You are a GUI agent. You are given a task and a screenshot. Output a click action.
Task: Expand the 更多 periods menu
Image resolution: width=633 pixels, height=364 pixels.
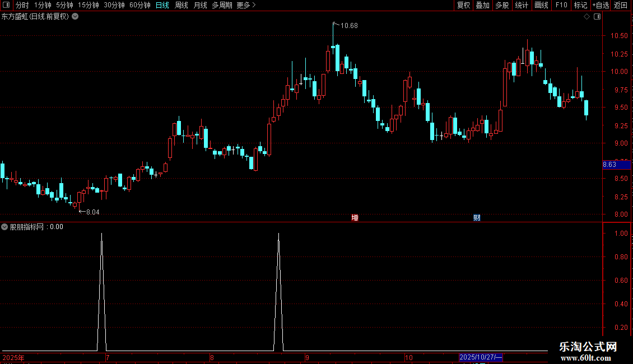(x=246, y=5)
